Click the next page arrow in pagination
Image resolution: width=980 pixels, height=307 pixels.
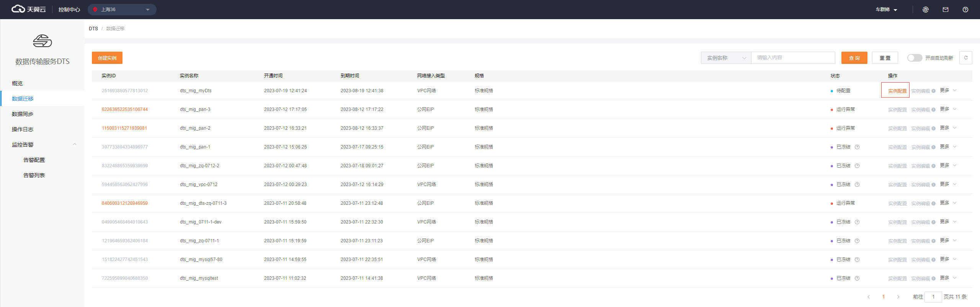coord(898,297)
